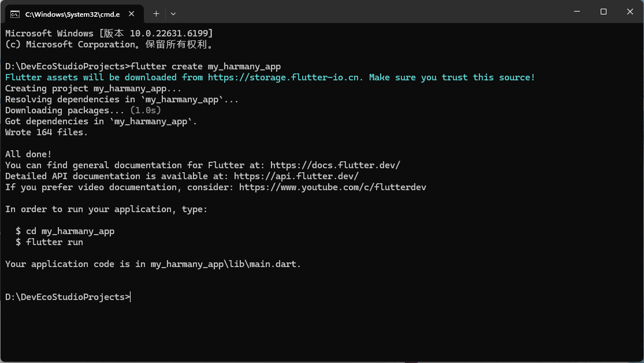This screenshot has height=363, width=644.
Task: Click the '$ cd my_harmany_app' line
Action: point(65,231)
